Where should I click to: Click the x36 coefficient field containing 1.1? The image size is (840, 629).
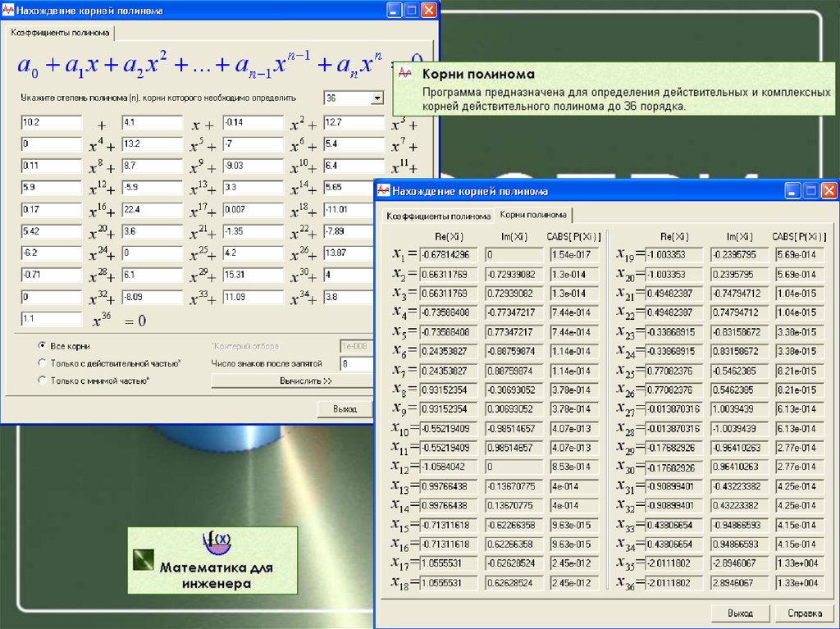52,319
